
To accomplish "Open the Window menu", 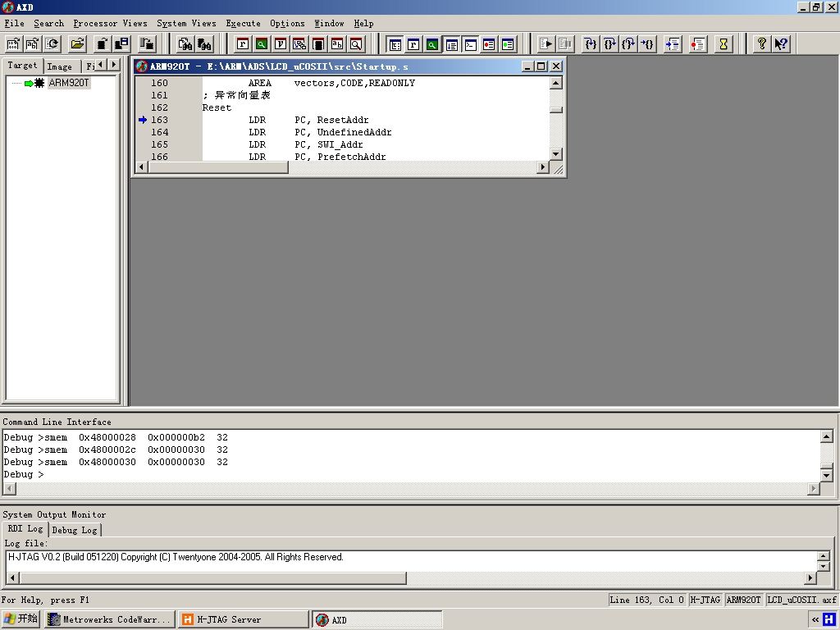I will pyautogui.click(x=329, y=24).
